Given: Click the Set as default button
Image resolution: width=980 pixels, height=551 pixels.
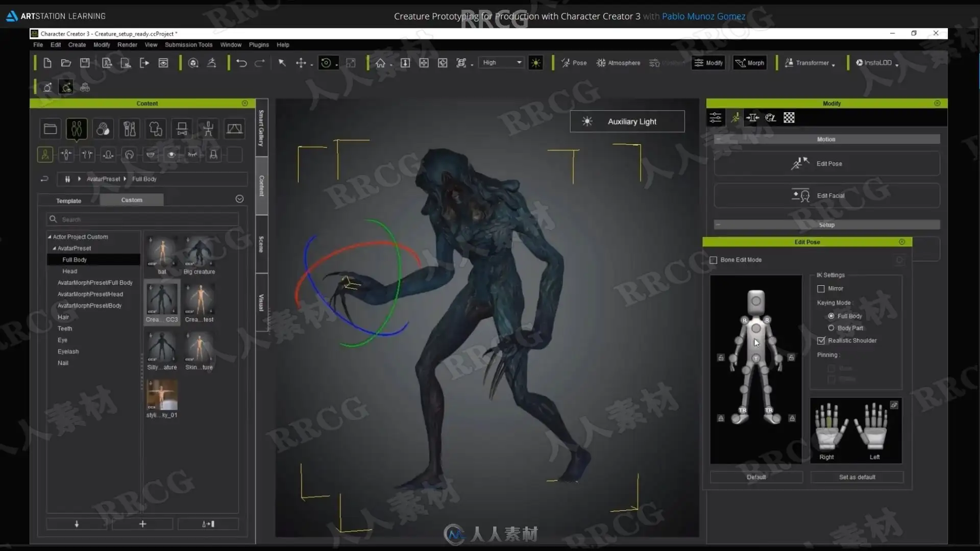Looking at the screenshot, I should tap(857, 477).
